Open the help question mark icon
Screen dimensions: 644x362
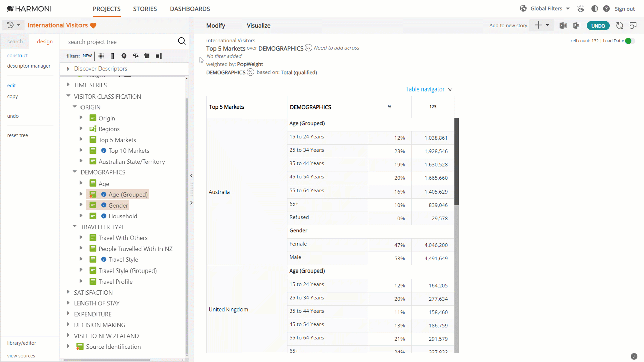tap(606, 9)
